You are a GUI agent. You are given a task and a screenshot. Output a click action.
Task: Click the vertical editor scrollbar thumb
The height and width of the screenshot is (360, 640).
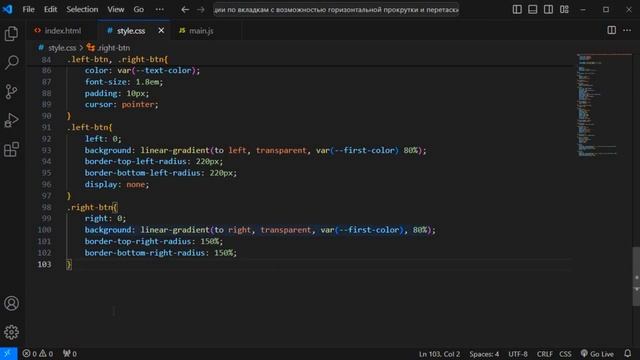636,276
